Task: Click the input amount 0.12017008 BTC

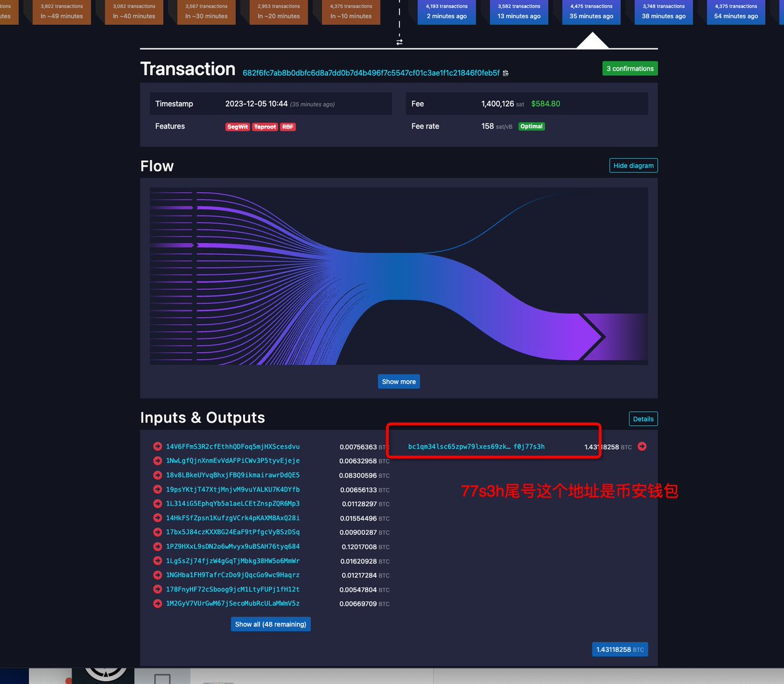Action: pos(365,547)
